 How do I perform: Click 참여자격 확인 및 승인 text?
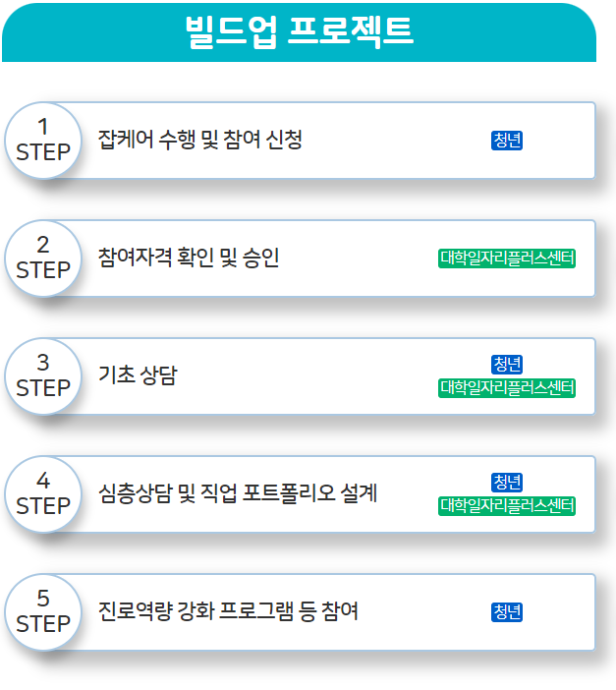[x=189, y=258]
